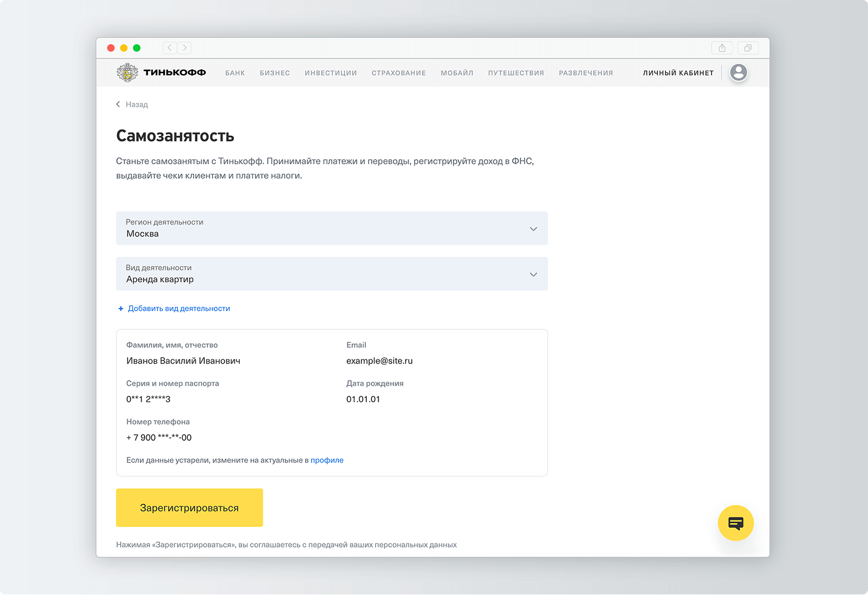This screenshot has width=868, height=595.
Task: Open the yellow chat support bubble
Action: pyautogui.click(x=736, y=523)
